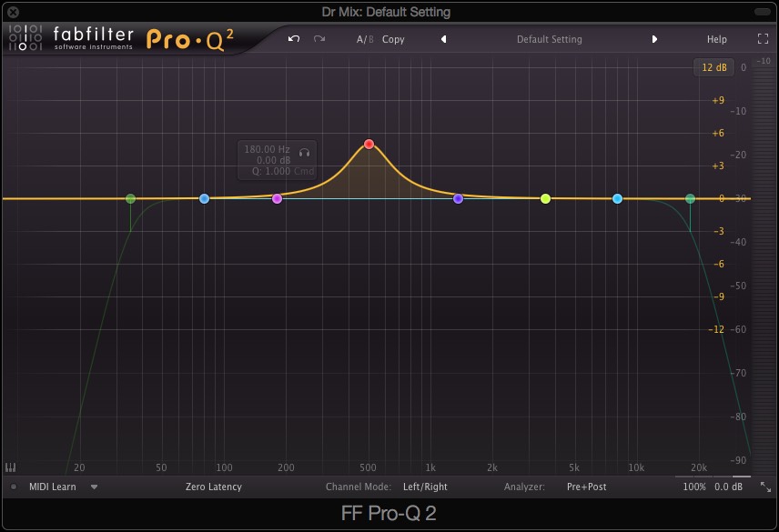The height and width of the screenshot is (532, 779).
Task: Click the pill button in title bar
Action: 762,12
